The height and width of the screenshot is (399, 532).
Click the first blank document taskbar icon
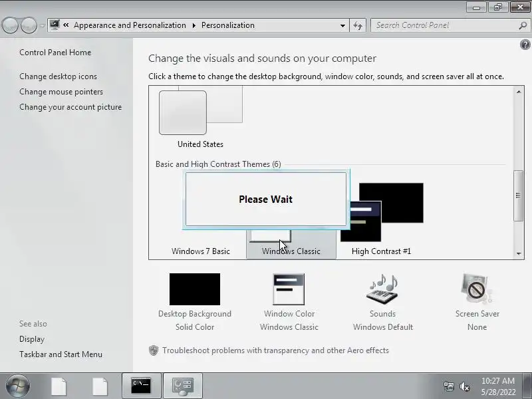pos(59,386)
